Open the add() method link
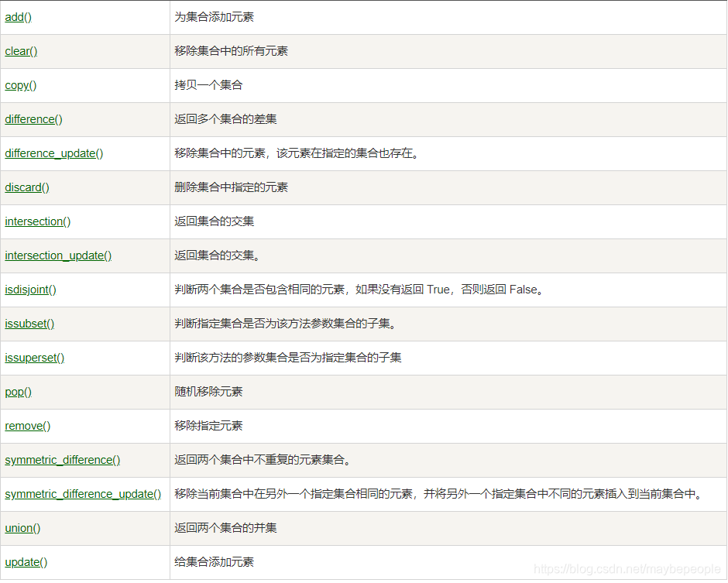The image size is (728, 583). point(18,17)
